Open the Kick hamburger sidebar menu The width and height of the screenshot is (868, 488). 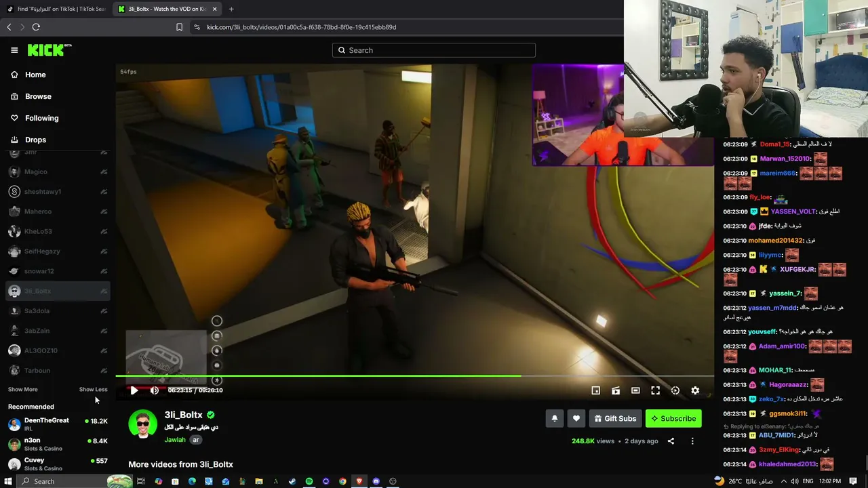(14, 50)
